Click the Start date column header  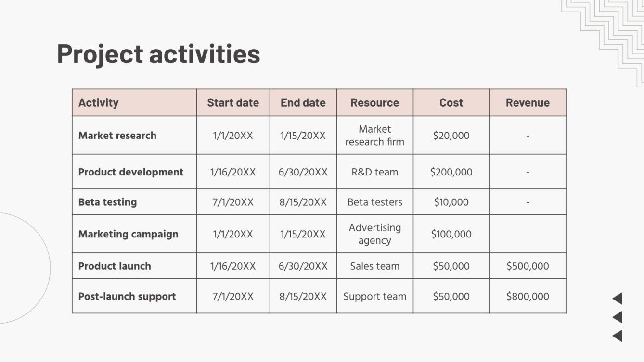click(x=233, y=102)
